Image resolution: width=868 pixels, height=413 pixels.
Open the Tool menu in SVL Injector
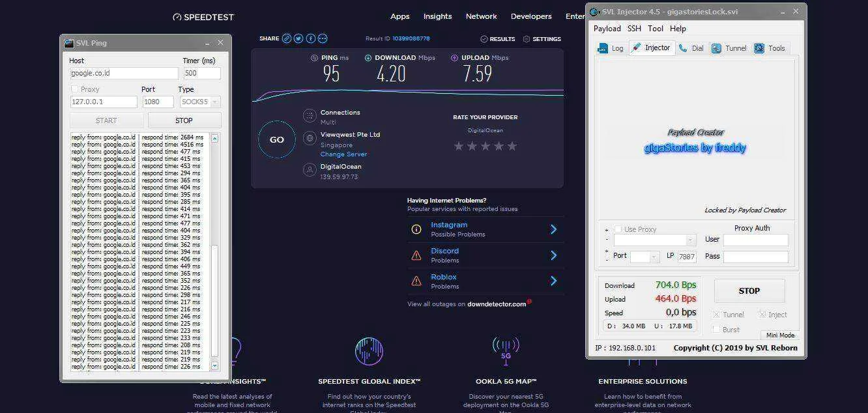tap(656, 29)
